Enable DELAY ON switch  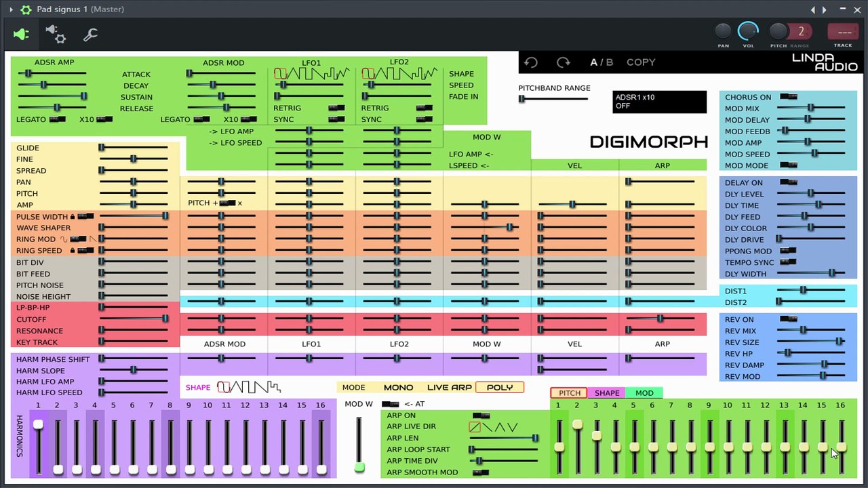coord(788,182)
